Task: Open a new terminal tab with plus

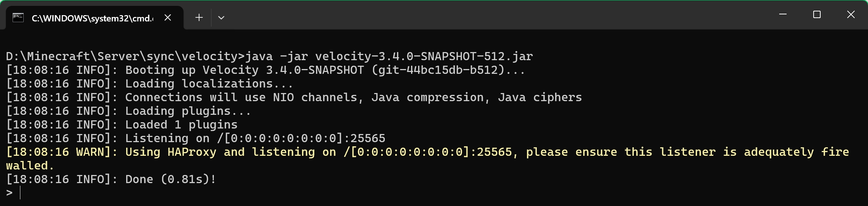Action: (199, 18)
